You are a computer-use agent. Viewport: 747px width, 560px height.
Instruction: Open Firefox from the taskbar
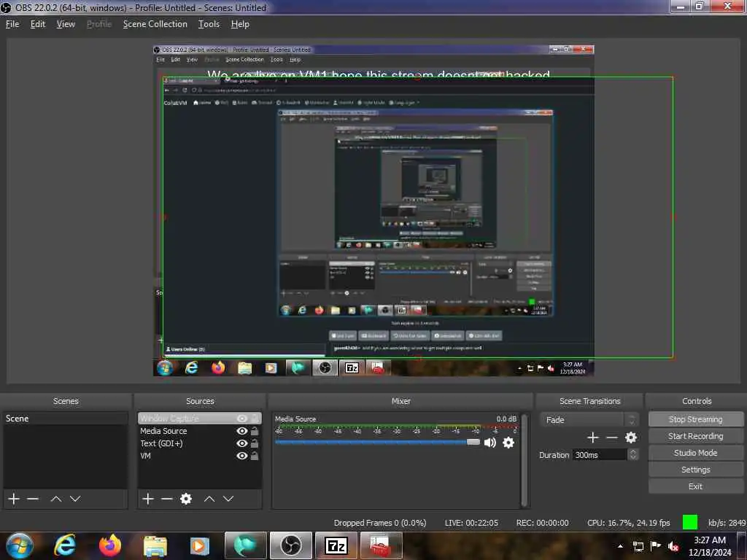click(110, 545)
